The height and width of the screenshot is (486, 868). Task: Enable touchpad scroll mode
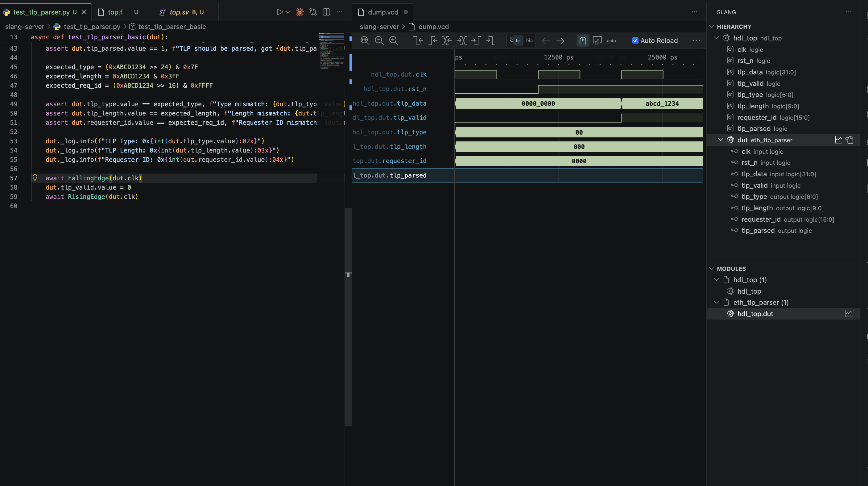point(597,40)
